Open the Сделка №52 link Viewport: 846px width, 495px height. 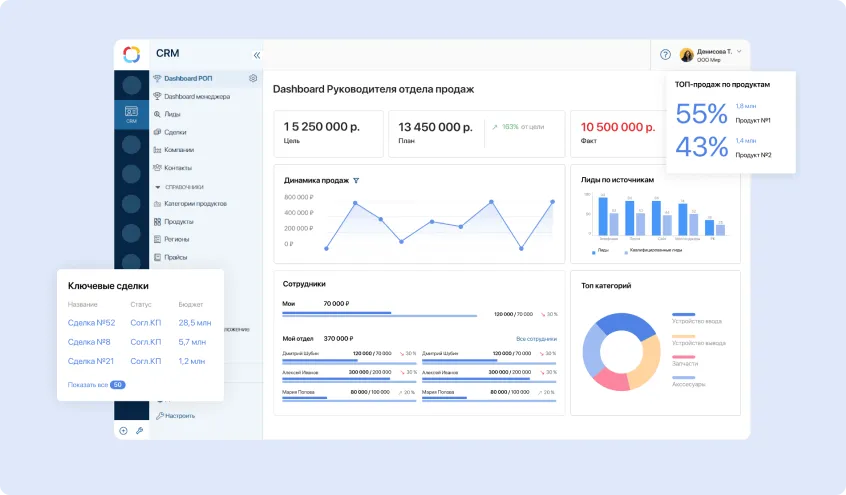[91, 323]
